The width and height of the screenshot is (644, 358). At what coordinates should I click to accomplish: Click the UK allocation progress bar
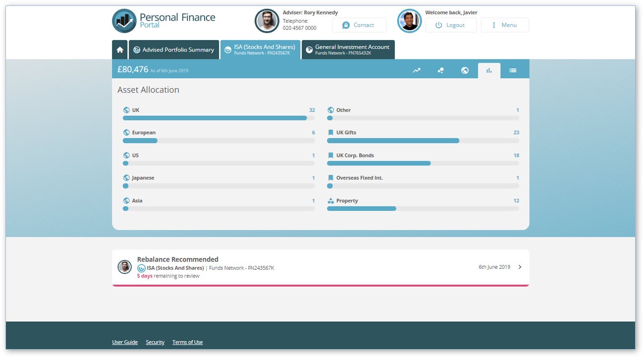point(218,118)
